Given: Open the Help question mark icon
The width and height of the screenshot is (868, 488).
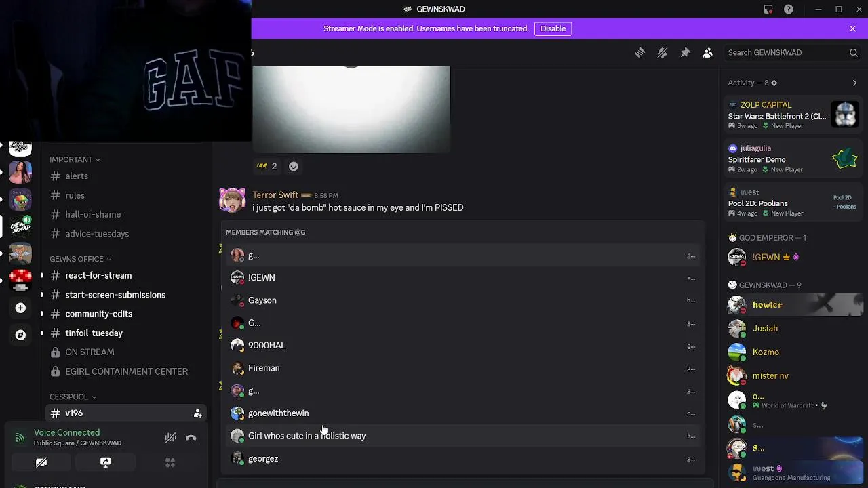Looking at the screenshot, I should [789, 9].
